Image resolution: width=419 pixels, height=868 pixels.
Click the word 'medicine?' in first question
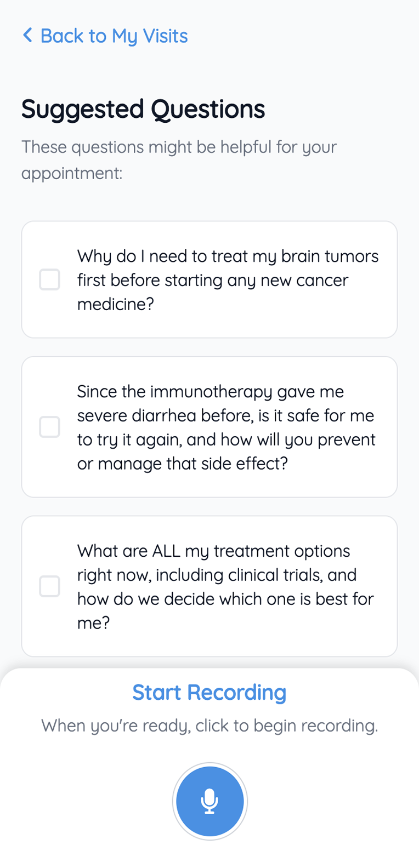click(116, 304)
